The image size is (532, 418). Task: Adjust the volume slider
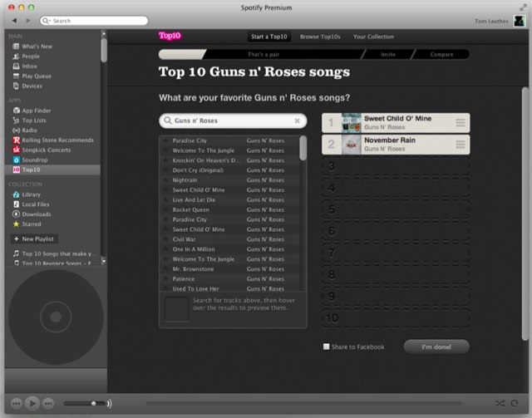pos(93,403)
